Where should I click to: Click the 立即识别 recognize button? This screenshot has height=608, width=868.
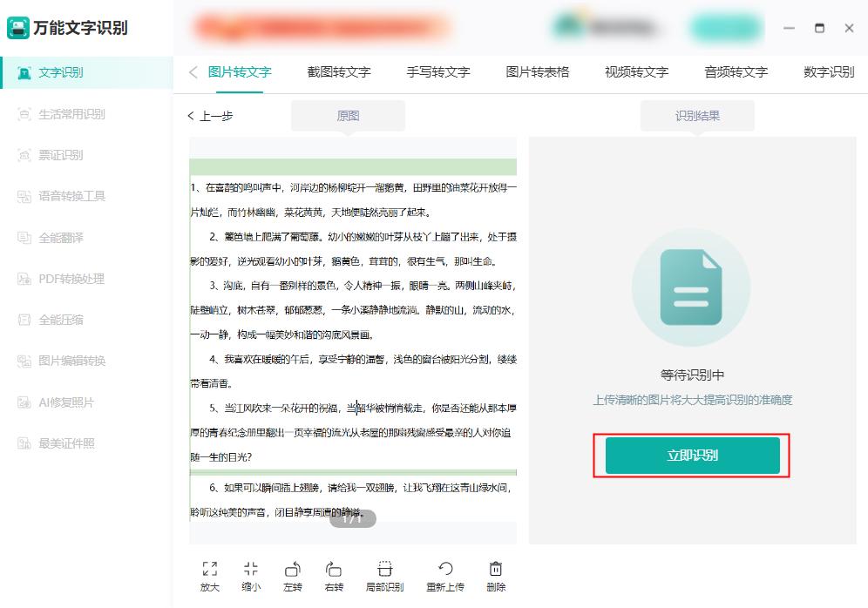click(x=691, y=455)
